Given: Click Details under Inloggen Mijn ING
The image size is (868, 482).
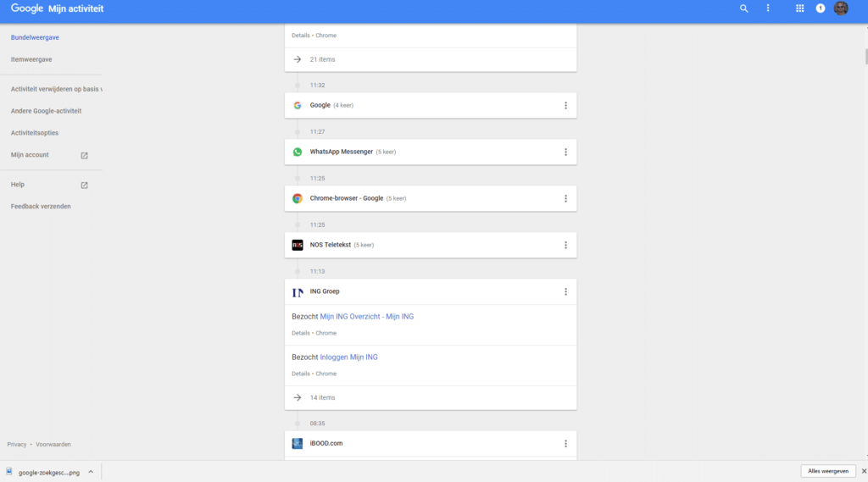Looking at the screenshot, I should (301, 374).
